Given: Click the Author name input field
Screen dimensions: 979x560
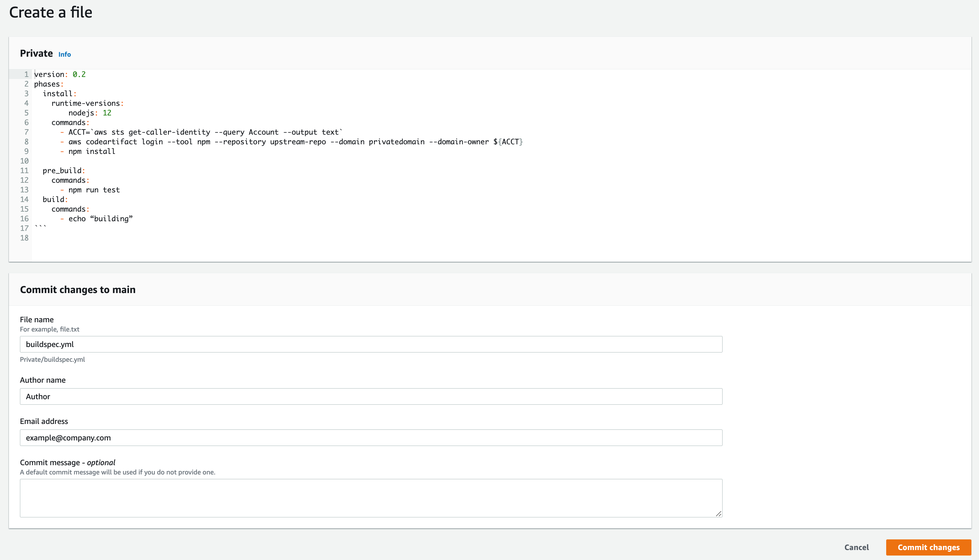Looking at the screenshot, I should click(x=371, y=396).
